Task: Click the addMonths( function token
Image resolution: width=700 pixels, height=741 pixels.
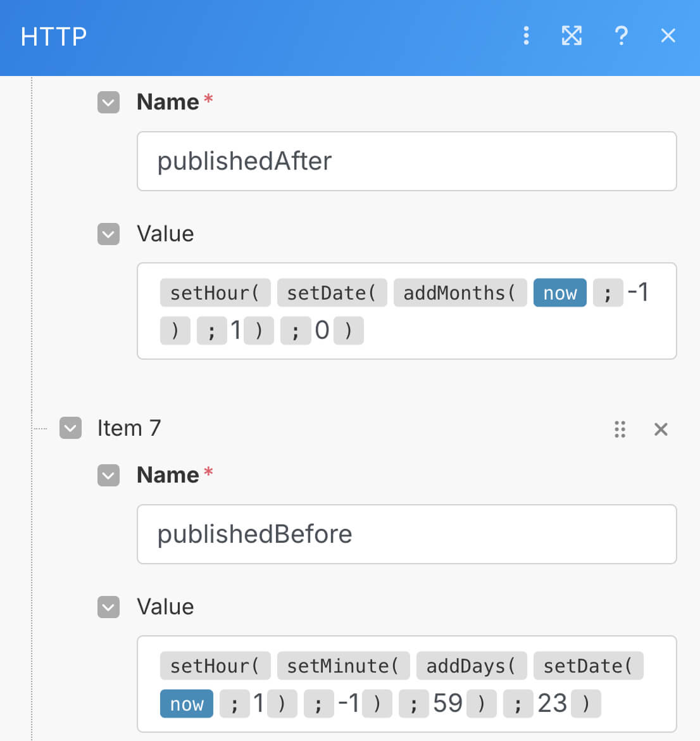Action: (460, 293)
